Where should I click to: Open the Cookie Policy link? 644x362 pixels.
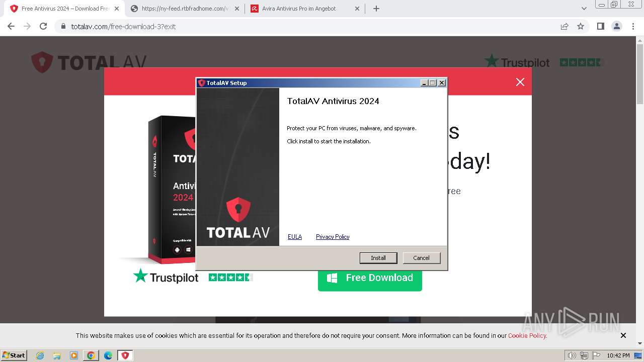tap(527, 335)
